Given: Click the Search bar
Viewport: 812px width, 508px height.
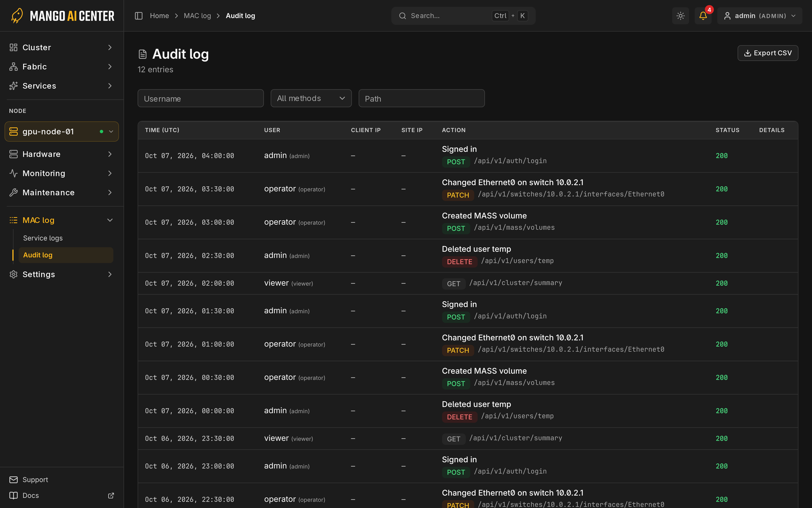Looking at the screenshot, I should pos(463,16).
